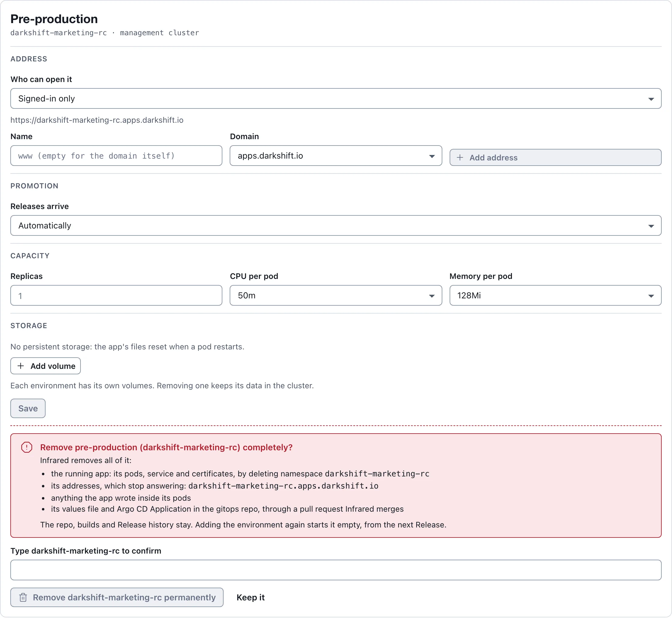The height and width of the screenshot is (618, 672).
Task: Click 'darkshift-marketing-rc · management cluster' subtitle
Action: point(105,33)
